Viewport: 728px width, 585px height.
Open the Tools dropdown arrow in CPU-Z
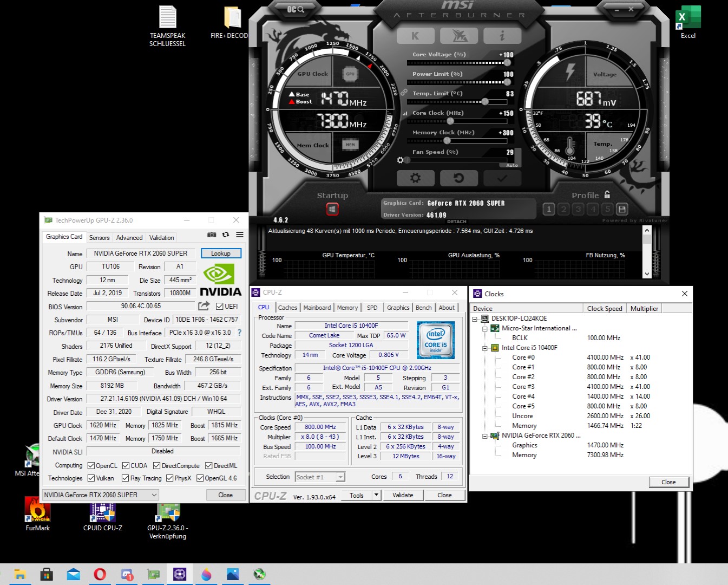[377, 495]
